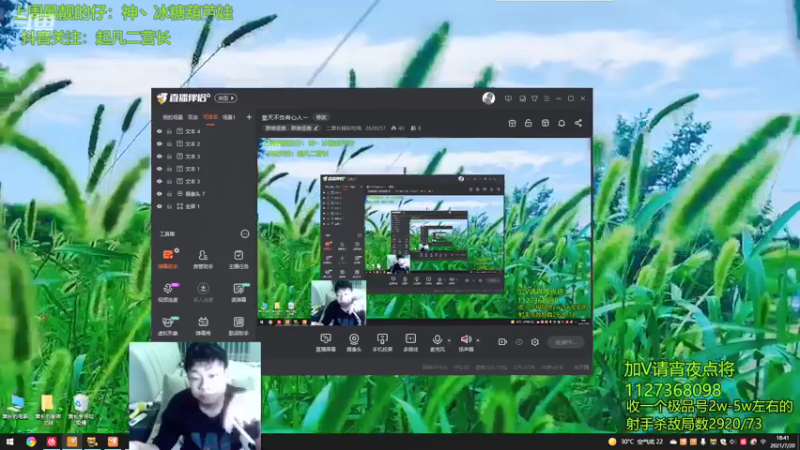Toggle the lock on the 摄像头 7 source
This screenshot has width=800, height=450.
[169, 194]
